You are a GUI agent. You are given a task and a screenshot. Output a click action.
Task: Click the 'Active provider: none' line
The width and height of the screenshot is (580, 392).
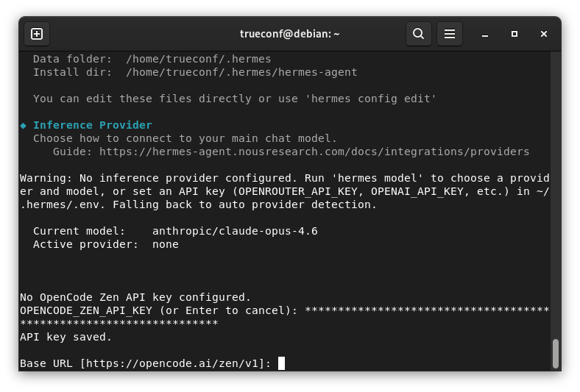(x=106, y=245)
